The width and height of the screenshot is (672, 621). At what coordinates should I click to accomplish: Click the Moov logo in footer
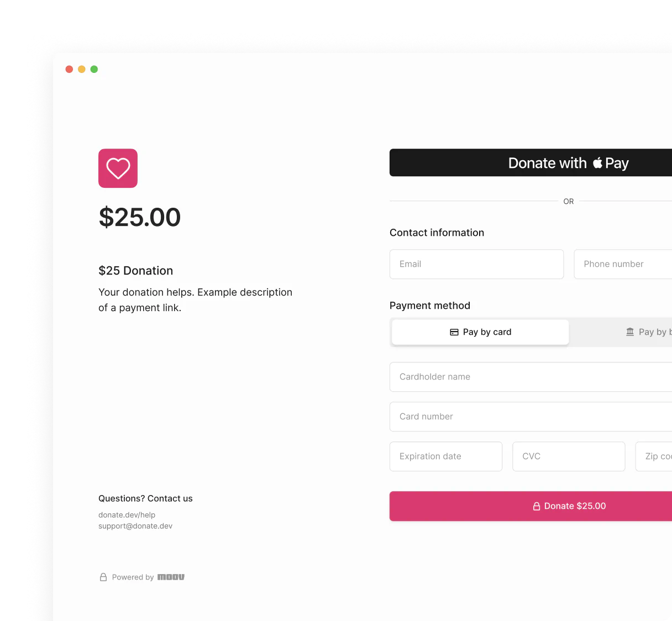pyautogui.click(x=171, y=577)
